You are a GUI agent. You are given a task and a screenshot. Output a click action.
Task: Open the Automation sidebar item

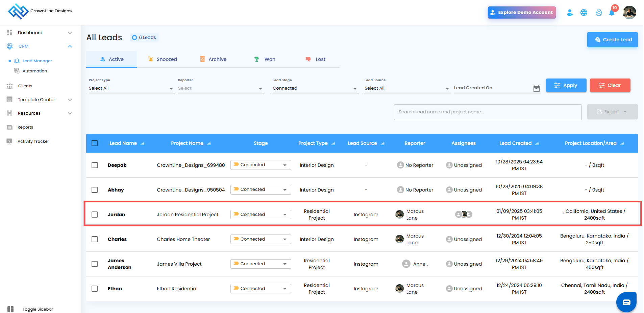[34, 71]
